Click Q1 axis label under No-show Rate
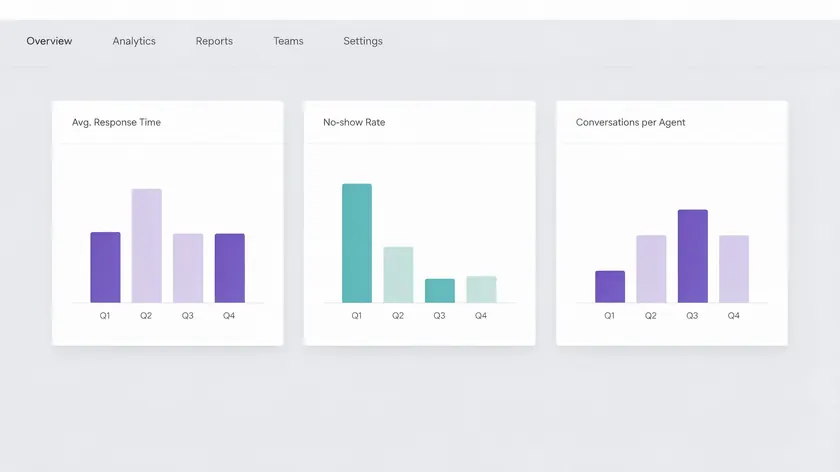 357,316
